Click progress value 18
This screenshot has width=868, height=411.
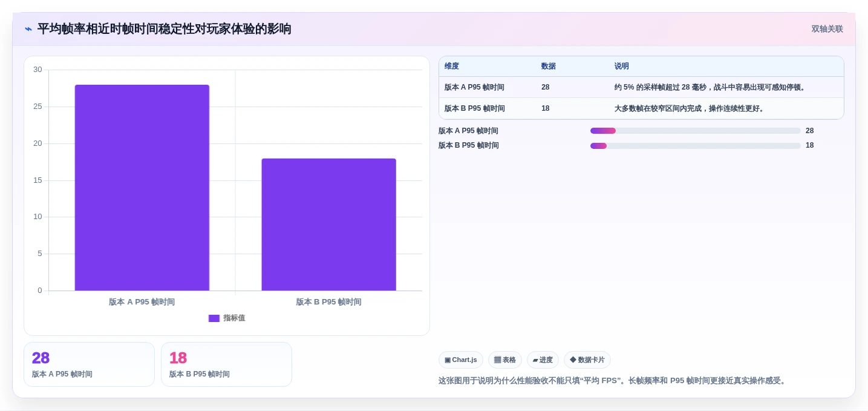click(810, 145)
